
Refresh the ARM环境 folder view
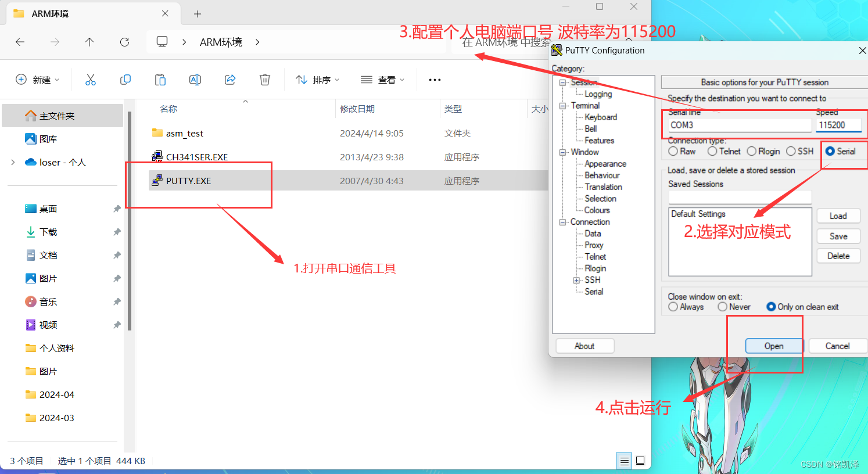click(x=124, y=41)
